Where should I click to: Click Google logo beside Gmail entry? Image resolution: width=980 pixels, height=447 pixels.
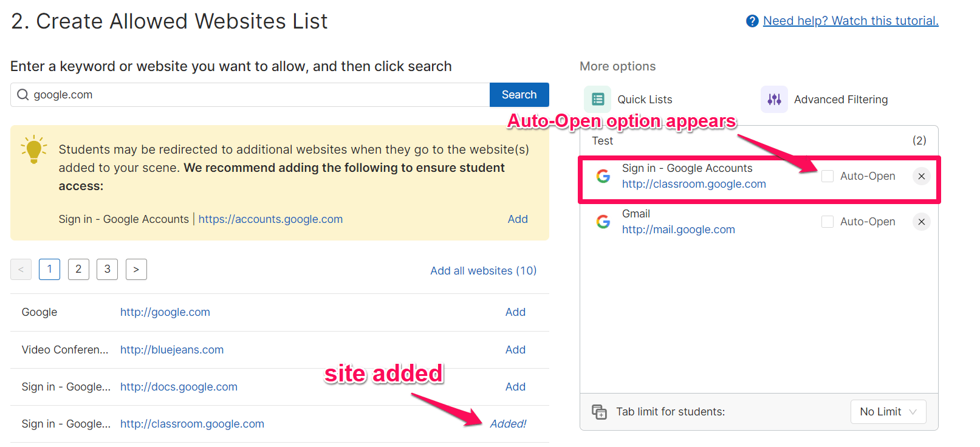tap(603, 222)
